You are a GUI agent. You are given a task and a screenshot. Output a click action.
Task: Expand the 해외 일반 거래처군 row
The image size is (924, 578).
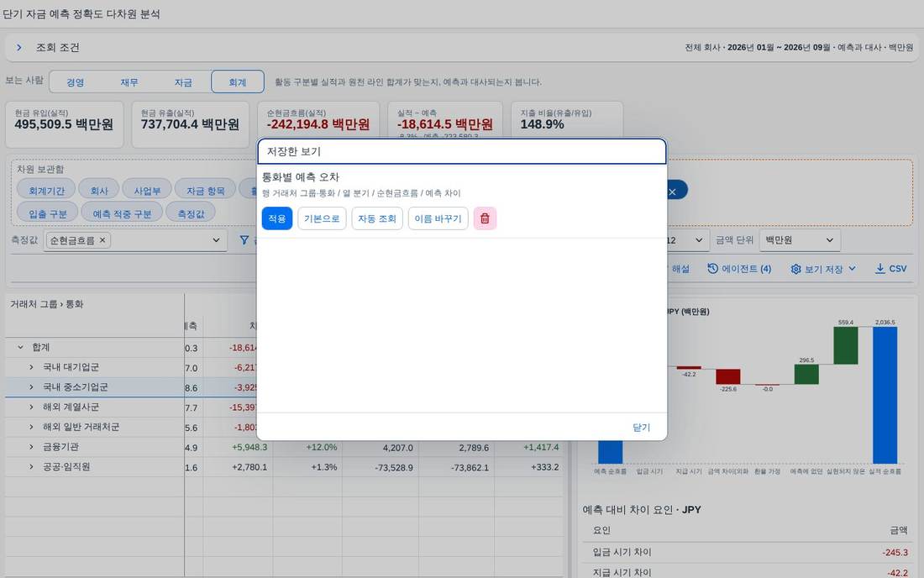click(x=31, y=427)
